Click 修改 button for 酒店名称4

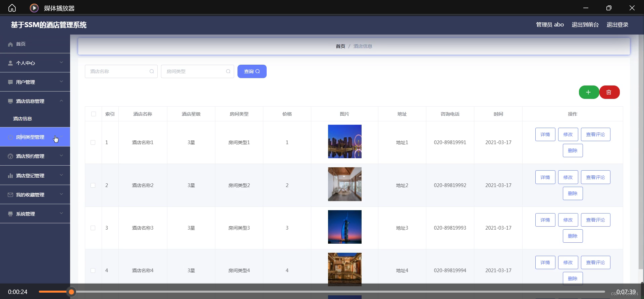pyautogui.click(x=568, y=262)
